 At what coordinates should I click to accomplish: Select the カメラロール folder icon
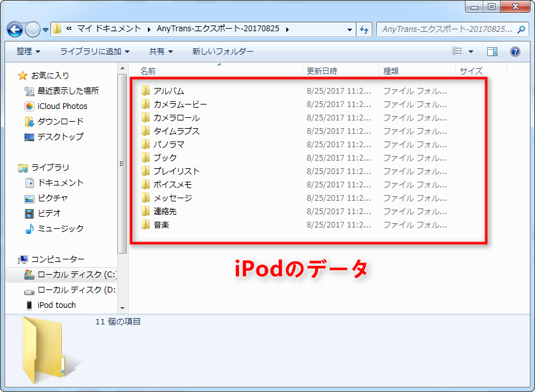coord(145,117)
